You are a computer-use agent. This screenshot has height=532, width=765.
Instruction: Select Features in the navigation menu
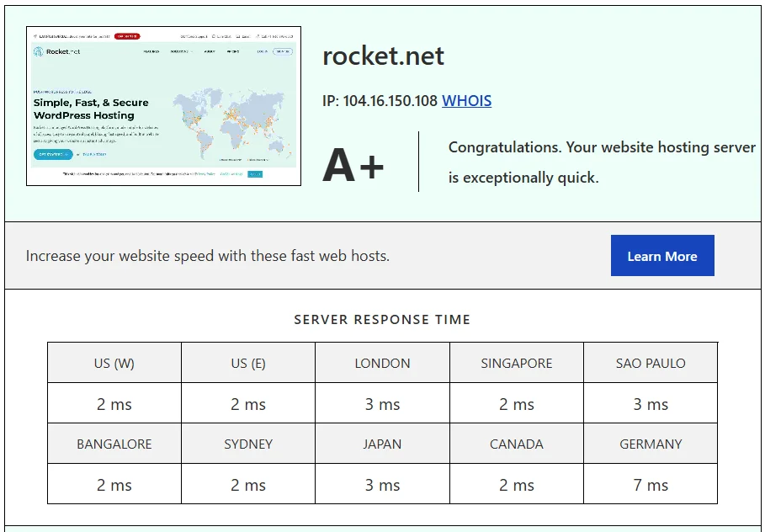click(151, 52)
